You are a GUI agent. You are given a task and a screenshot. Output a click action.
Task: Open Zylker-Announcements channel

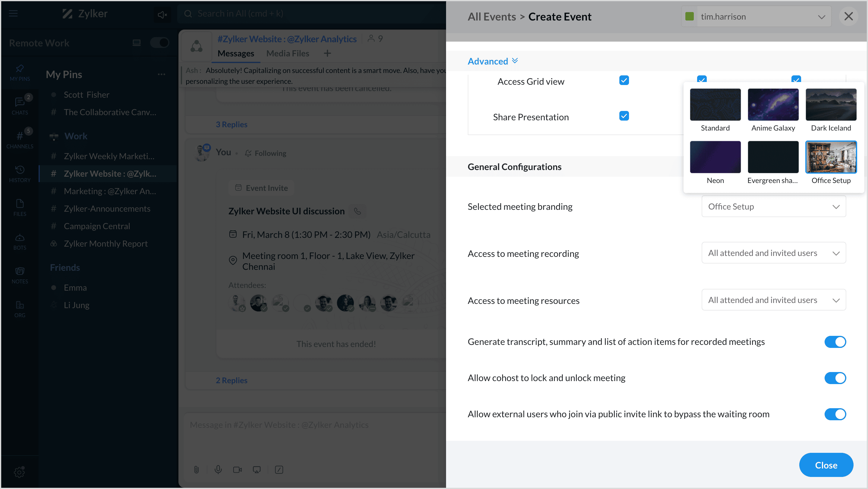(x=108, y=209)
